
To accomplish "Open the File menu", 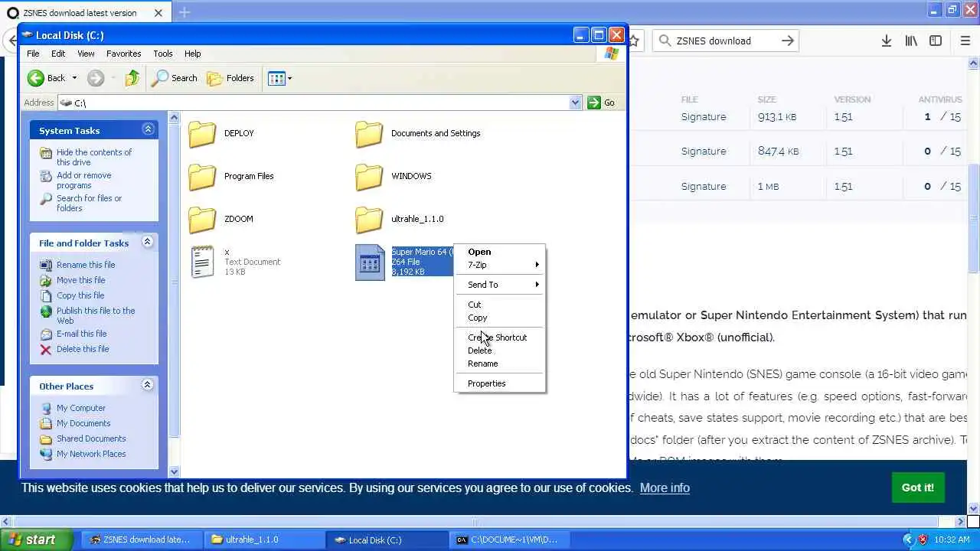I will [33, 54].
